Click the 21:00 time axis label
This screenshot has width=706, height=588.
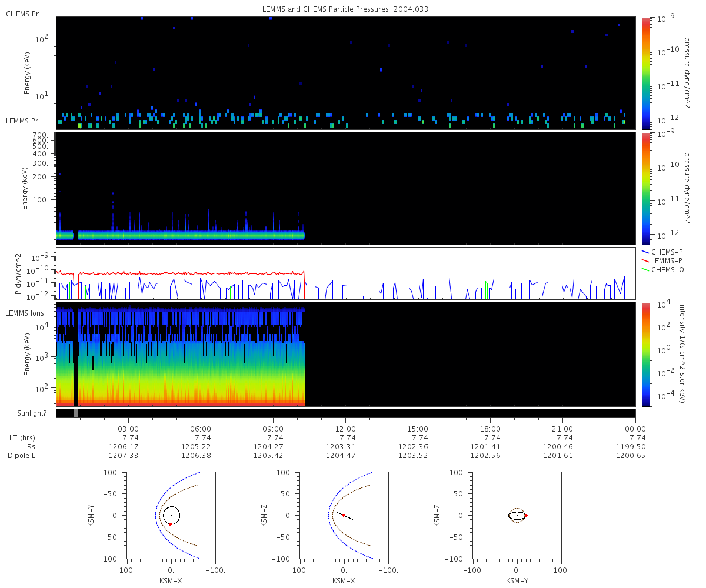[563, 429]
